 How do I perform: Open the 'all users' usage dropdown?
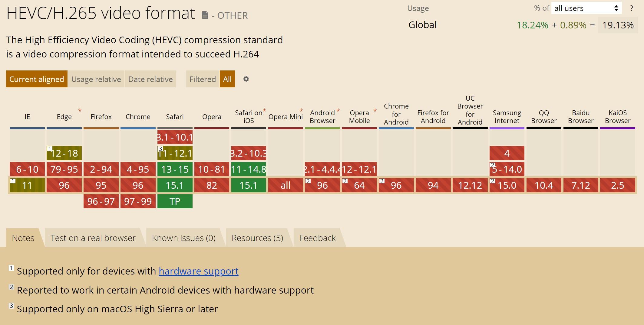586,8
